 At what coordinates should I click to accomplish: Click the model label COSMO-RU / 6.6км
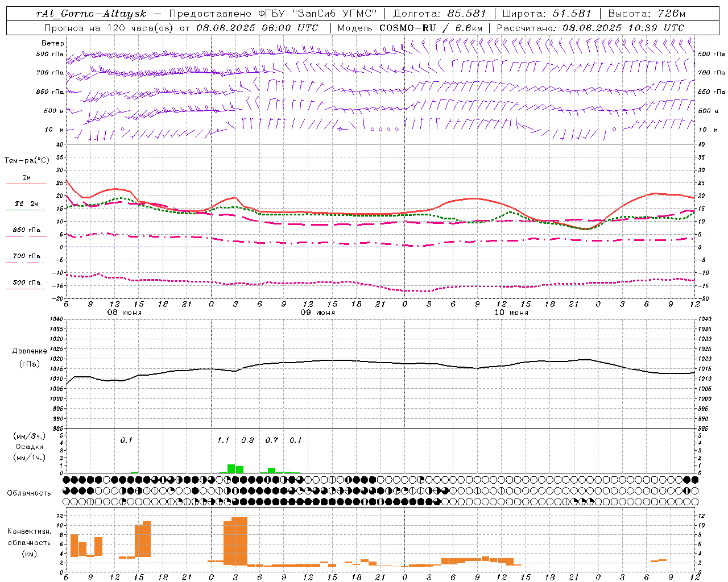(431, 28)
